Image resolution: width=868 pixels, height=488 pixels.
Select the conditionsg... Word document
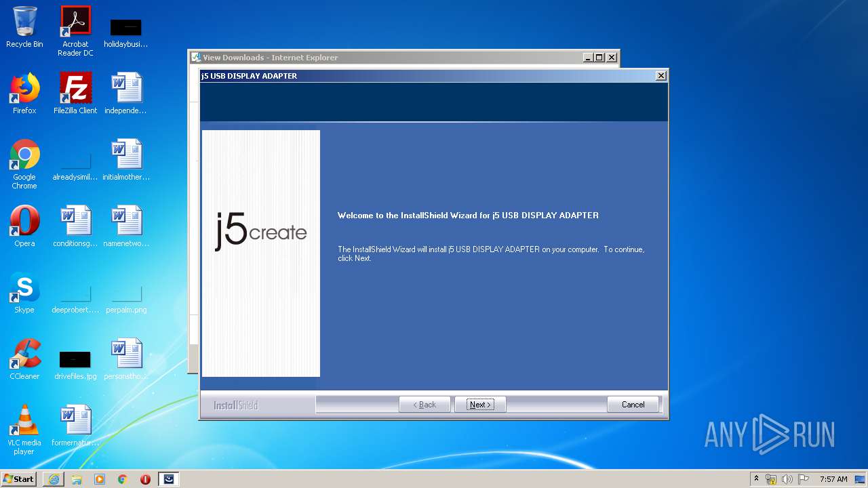pos(75,226)
